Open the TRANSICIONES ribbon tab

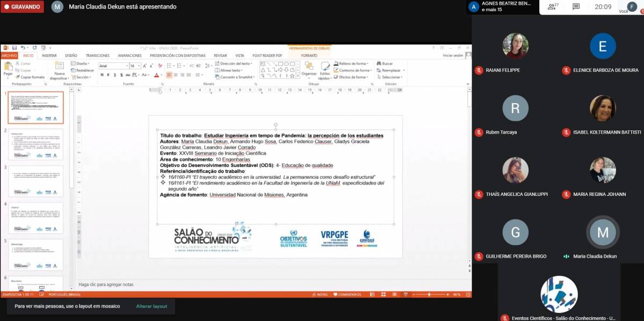click(x=98, y=55)
